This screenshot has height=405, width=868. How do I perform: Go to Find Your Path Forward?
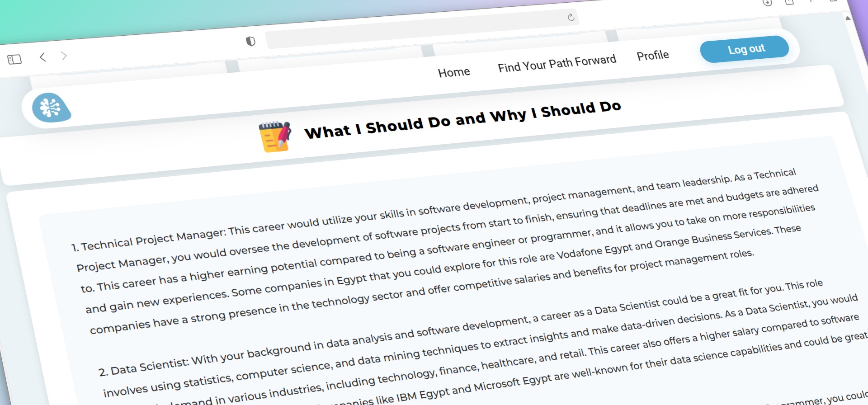pos(557,63)
